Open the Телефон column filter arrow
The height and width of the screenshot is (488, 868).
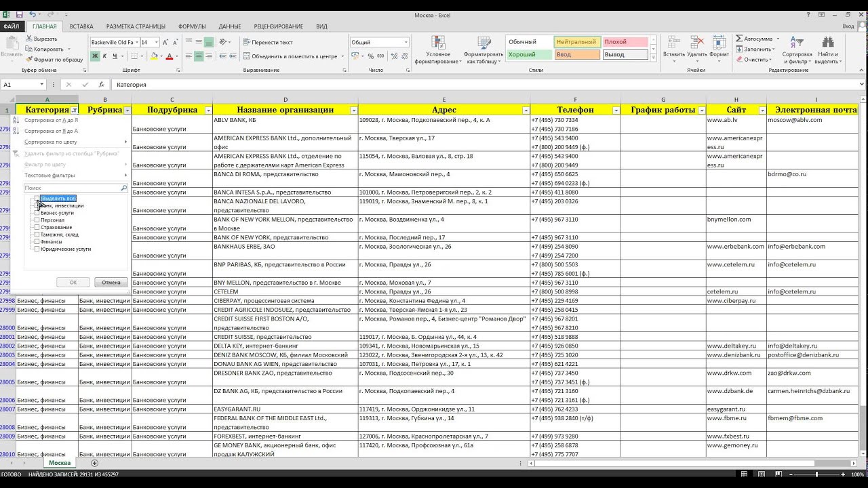coord(616,110)
